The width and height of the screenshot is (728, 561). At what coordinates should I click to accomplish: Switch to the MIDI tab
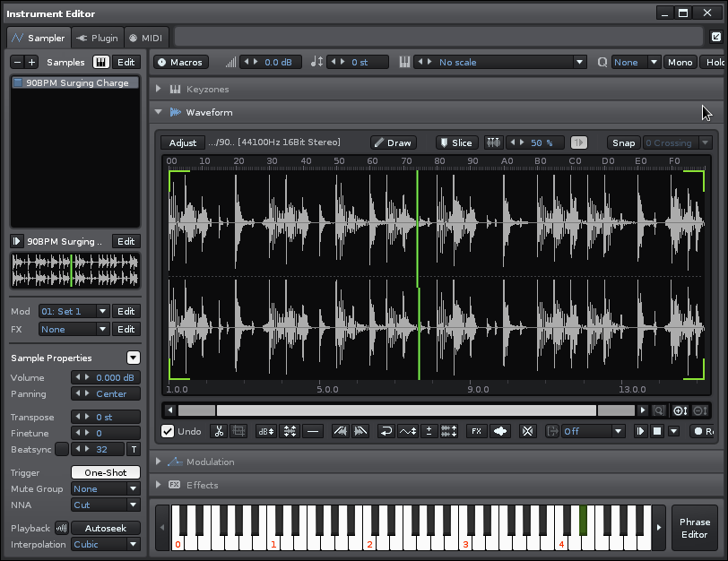pos(145,38)
